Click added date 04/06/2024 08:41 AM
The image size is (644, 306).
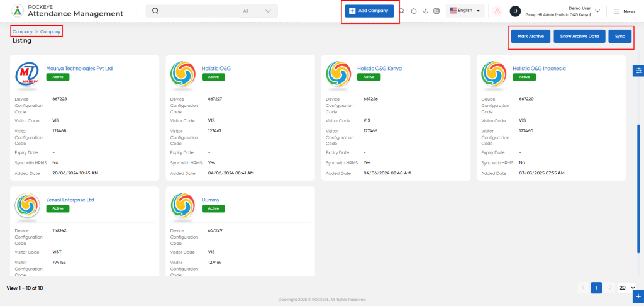(x=231, y=173)
